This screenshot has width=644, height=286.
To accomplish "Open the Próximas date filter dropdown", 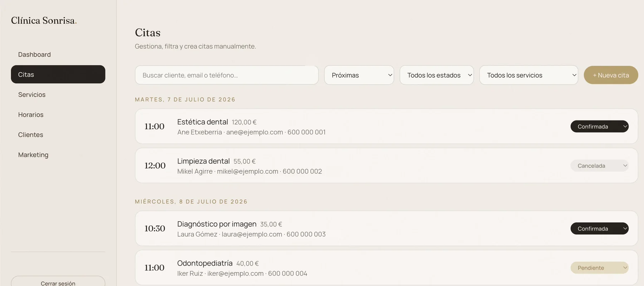I will (x=359, y=75).
